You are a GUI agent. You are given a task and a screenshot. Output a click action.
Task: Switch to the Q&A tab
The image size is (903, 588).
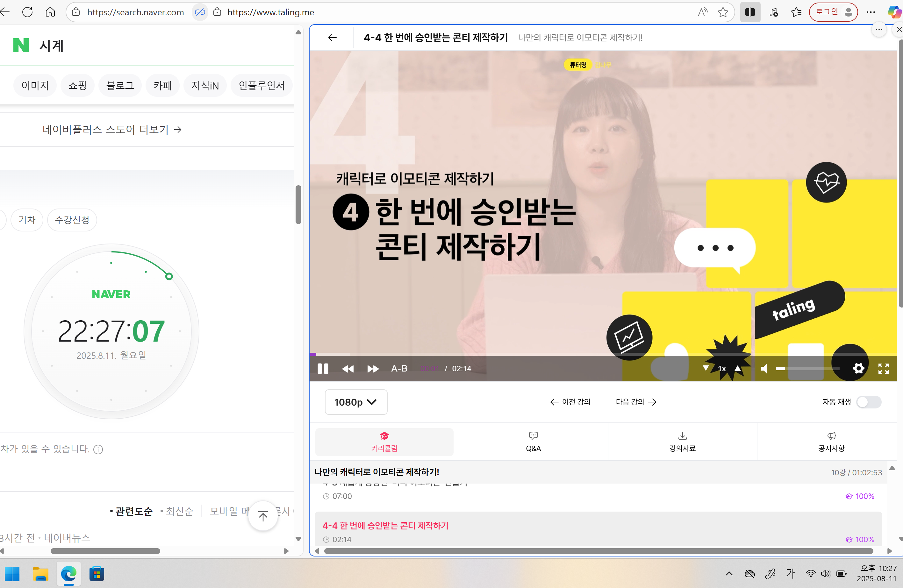(x=533, y=441)
